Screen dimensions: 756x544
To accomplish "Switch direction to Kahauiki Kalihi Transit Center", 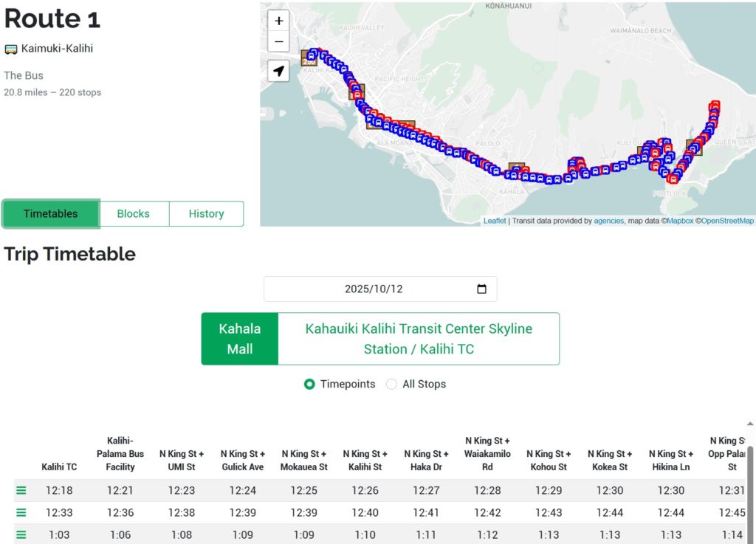I will point(419,339).
